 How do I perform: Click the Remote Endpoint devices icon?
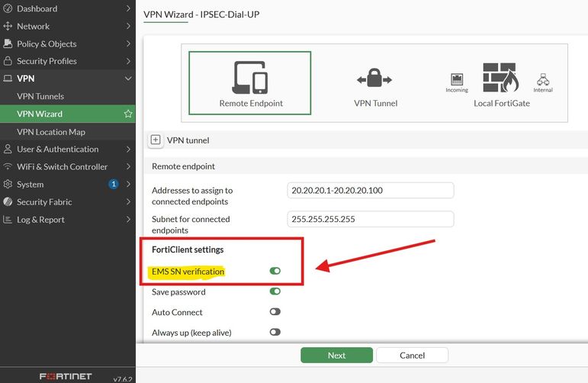point(250,77)
